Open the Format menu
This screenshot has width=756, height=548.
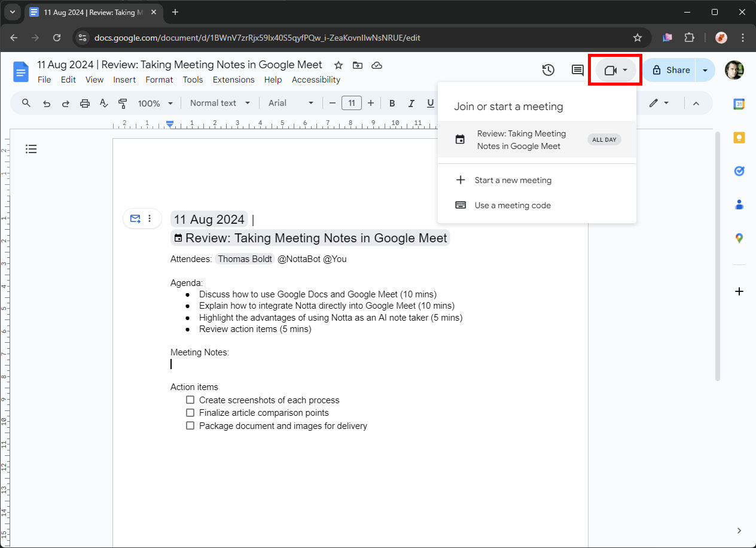coord(159,80)
